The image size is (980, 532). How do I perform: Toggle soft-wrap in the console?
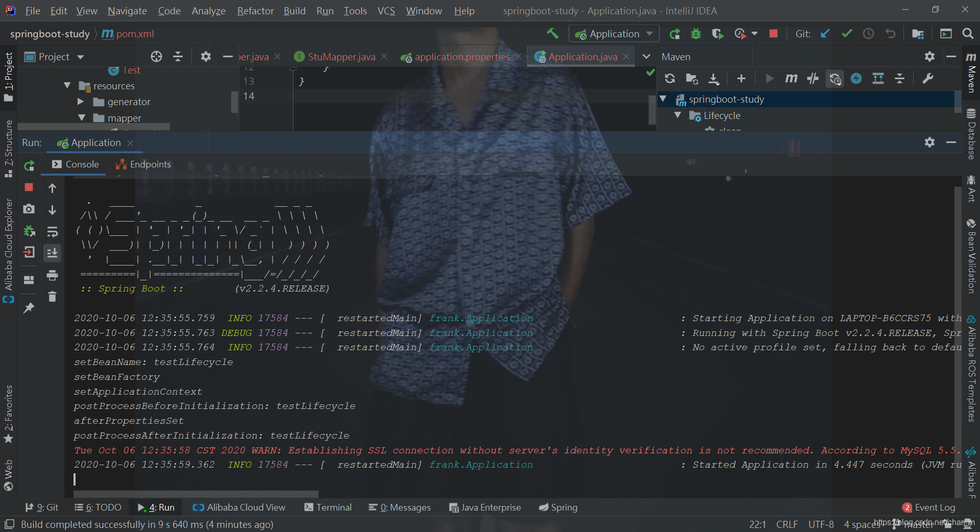tap(52, 232)
